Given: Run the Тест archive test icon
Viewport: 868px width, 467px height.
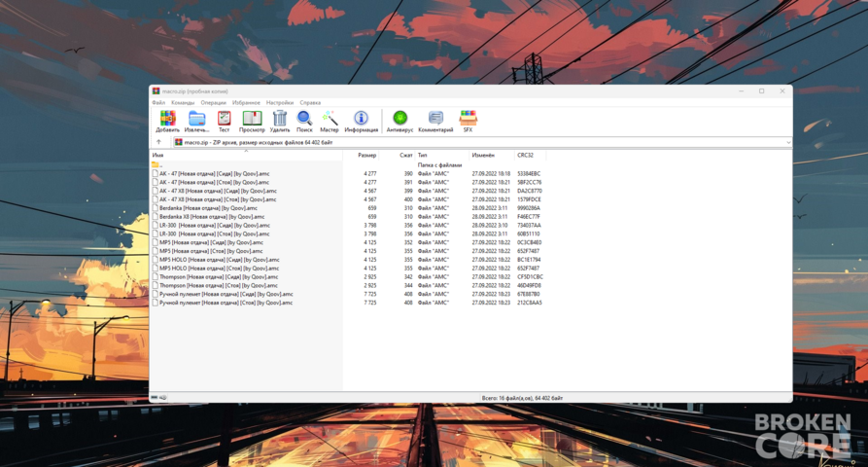Looking at the screenshot, I should pos(224,118).
